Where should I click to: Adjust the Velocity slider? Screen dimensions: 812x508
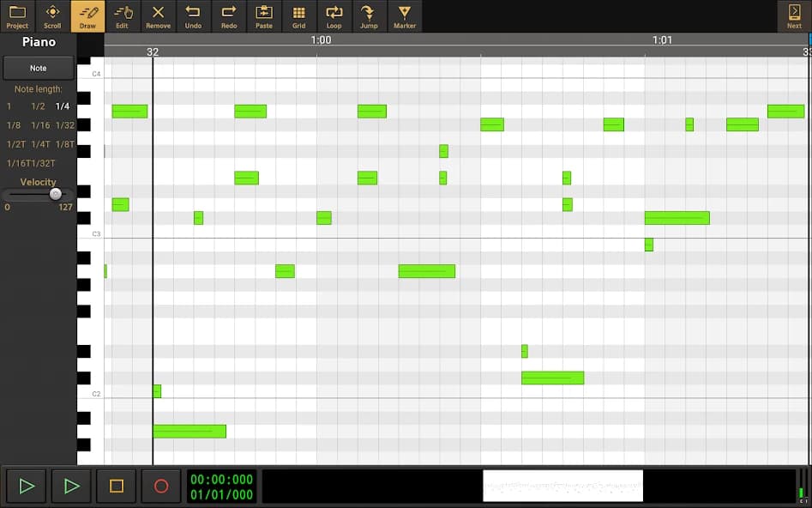56,194
